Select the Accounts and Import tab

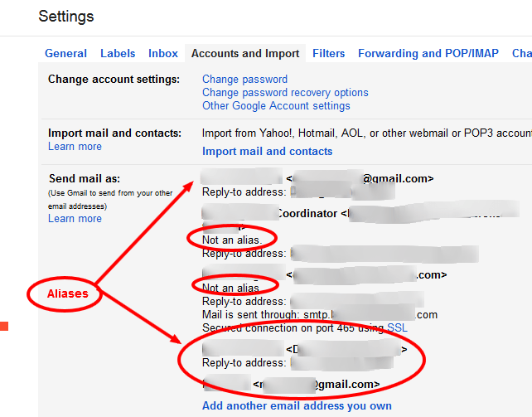point(245,53)
